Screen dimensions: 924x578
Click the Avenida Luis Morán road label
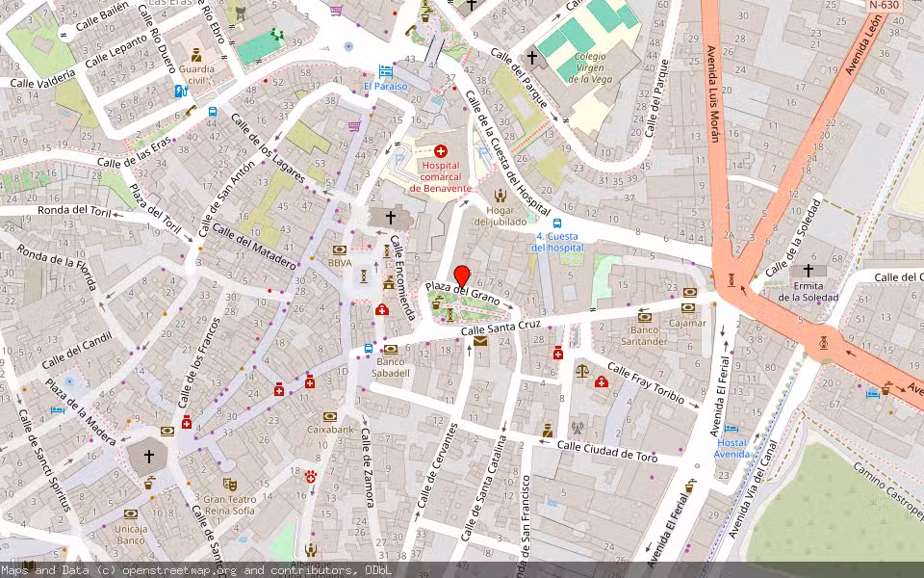point(713,93)
